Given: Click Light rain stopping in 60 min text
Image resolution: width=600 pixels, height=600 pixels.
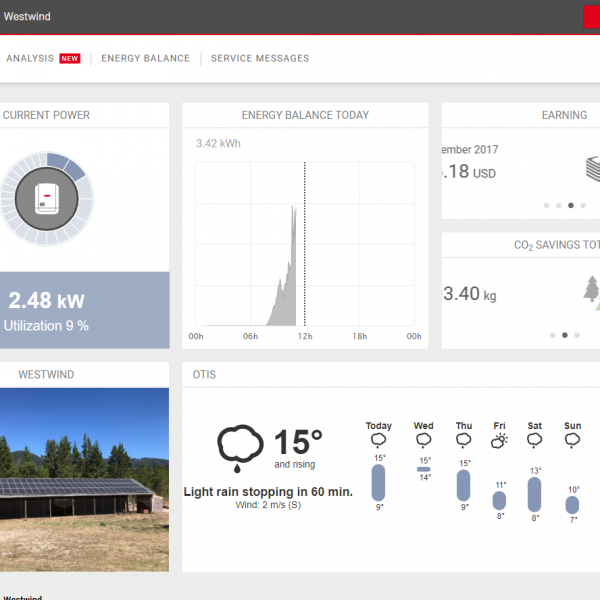Looking at the screenshot, I should click(x=268, y=492).
